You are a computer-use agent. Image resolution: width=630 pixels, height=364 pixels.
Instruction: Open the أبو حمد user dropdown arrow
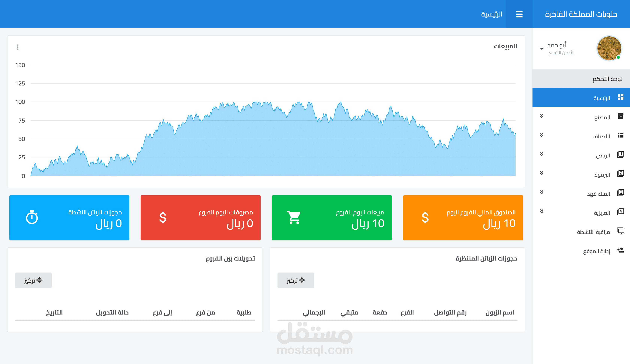point(542,49)
